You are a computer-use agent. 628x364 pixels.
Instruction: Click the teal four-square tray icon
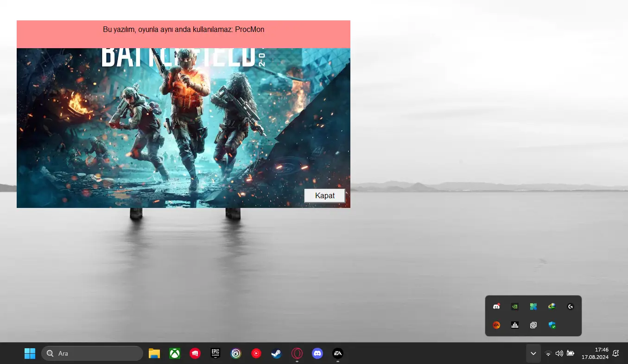(533, 307)
